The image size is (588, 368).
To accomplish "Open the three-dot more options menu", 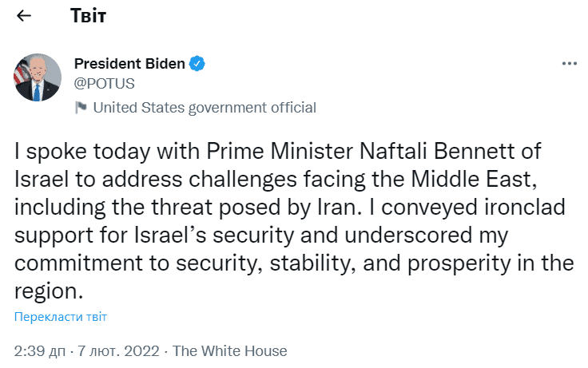I will pos(569,63).
